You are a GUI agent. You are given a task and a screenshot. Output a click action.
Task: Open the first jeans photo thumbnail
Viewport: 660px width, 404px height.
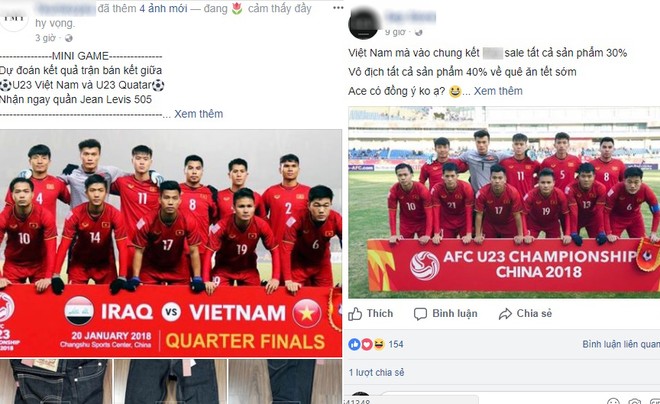pos(56,381)
